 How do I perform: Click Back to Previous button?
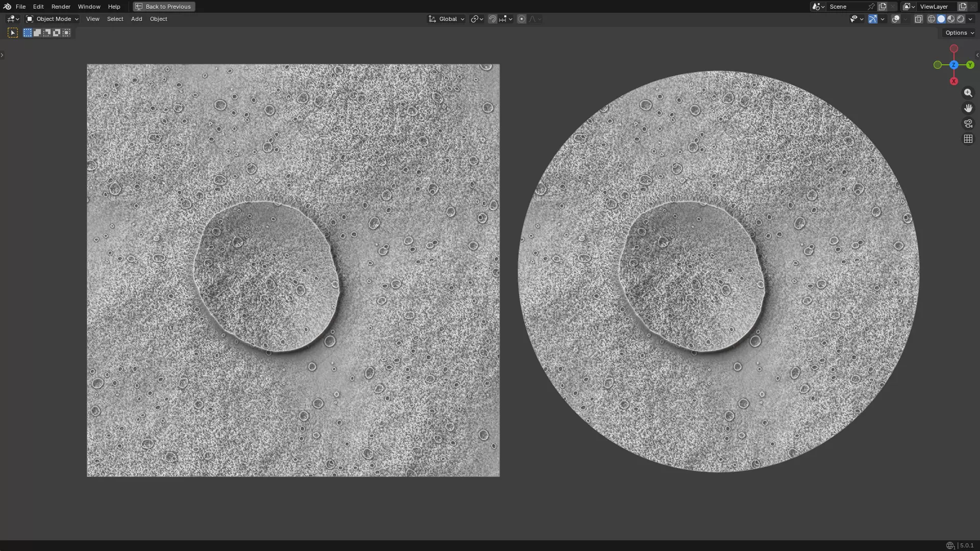(x=164, y=7)
